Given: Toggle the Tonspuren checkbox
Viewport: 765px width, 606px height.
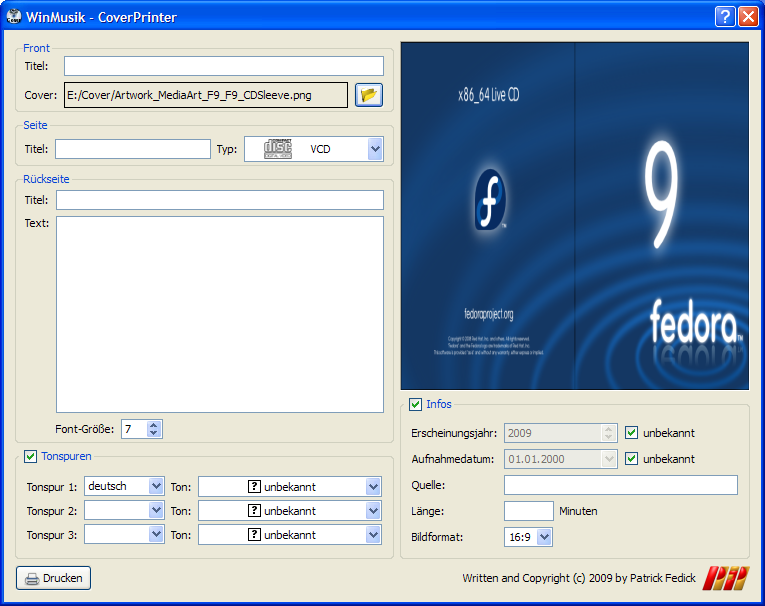Looking at the screenshot, I should [30, 456].
